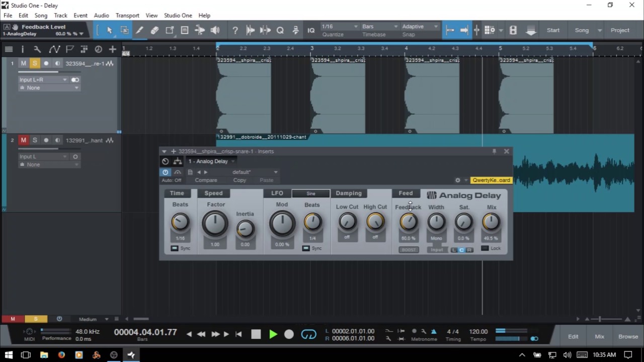Image resolution: width=644 pixels, height=362 pixels.
Task: Select the Bend tool
Action: (200, 30)
